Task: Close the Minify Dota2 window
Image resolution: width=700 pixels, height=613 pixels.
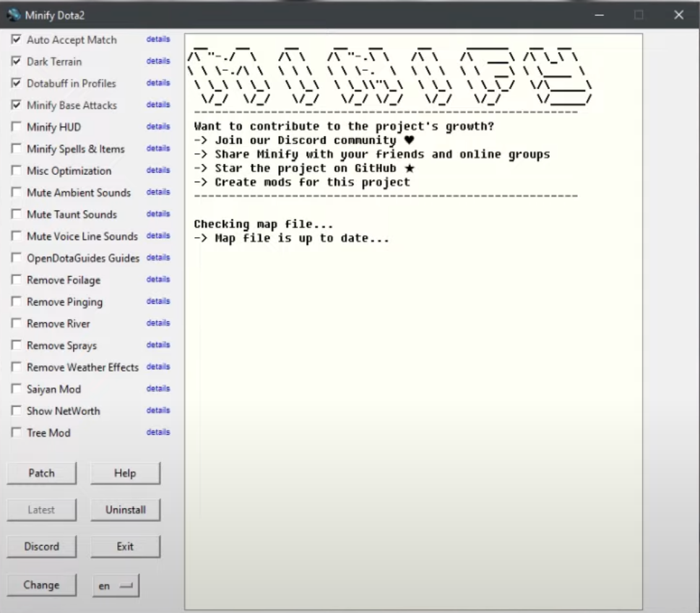Action: click(678, 15)
